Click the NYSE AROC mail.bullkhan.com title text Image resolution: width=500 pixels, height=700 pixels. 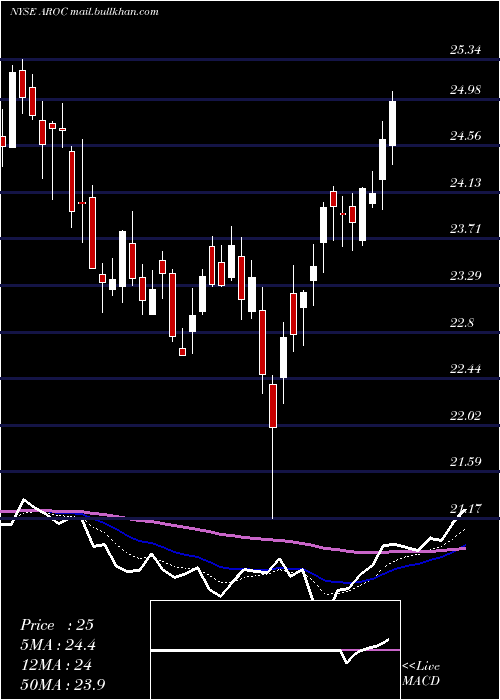pos(84,12)
